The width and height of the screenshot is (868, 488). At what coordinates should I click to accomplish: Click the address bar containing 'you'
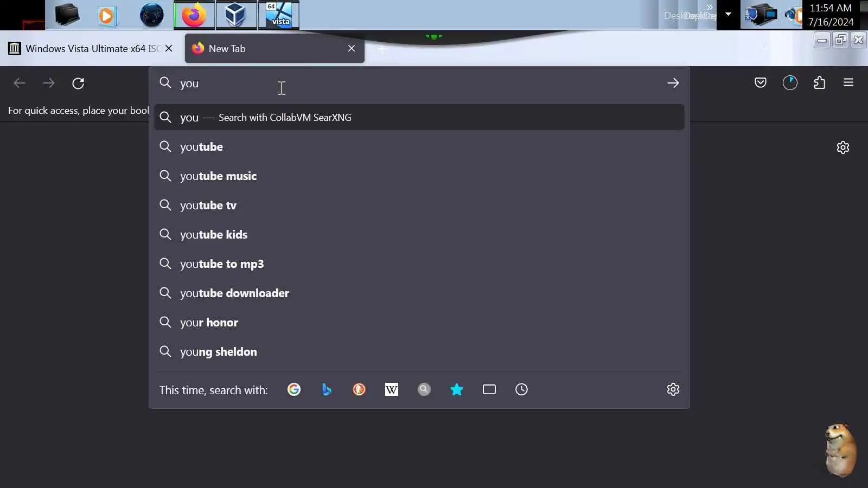click(x=419, y=83)
